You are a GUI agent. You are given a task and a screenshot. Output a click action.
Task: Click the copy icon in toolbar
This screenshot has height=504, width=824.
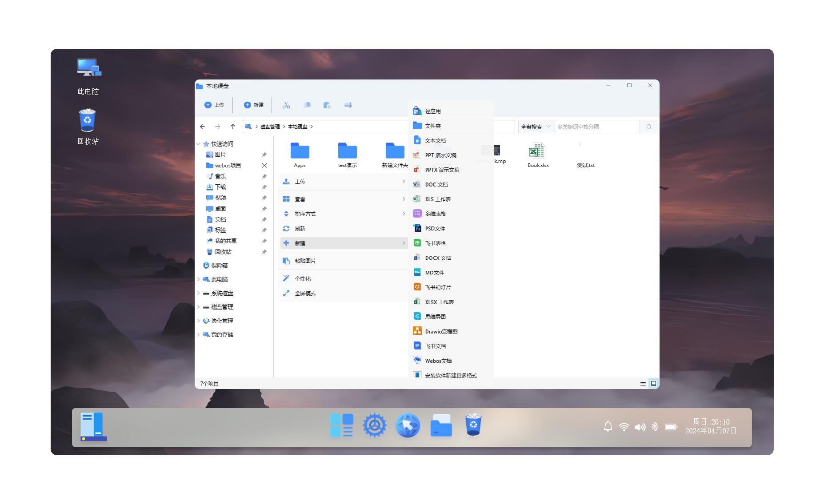pos(307,105)
